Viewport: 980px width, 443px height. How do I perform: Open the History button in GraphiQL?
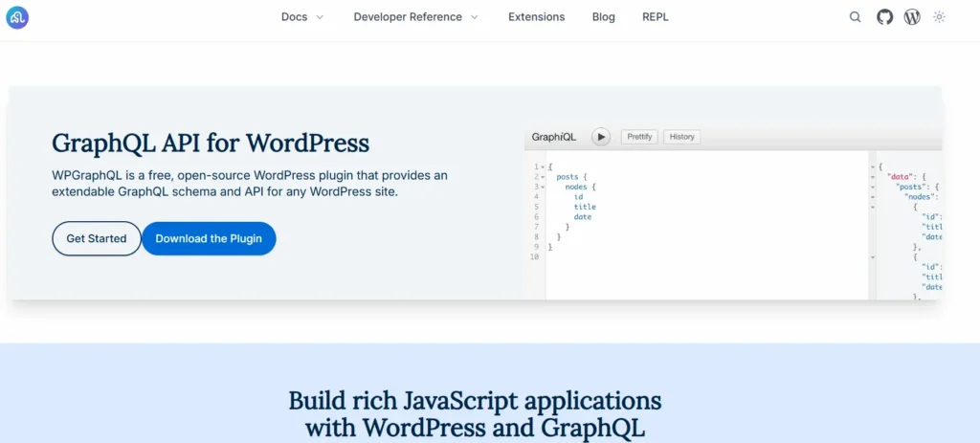tap(681, 137)
